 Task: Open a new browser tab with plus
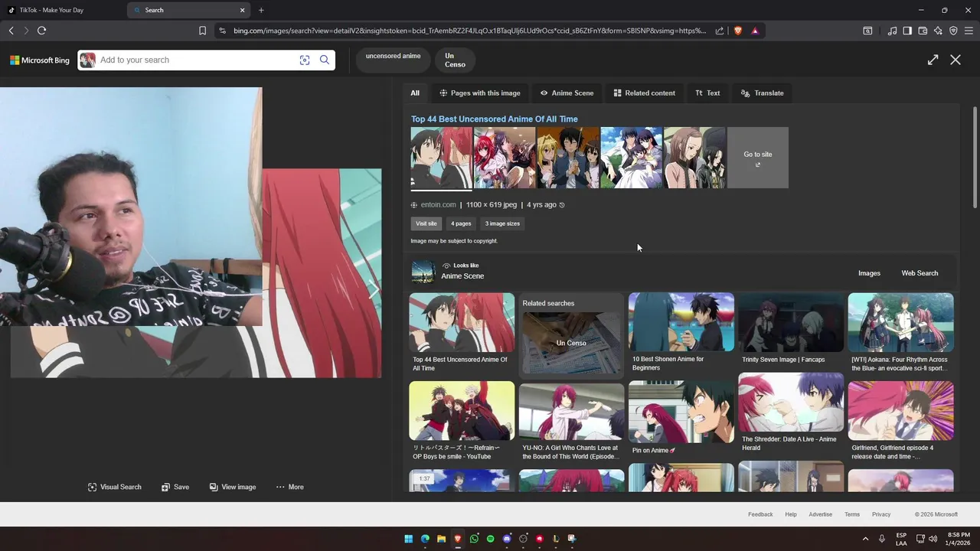(261, 10)
